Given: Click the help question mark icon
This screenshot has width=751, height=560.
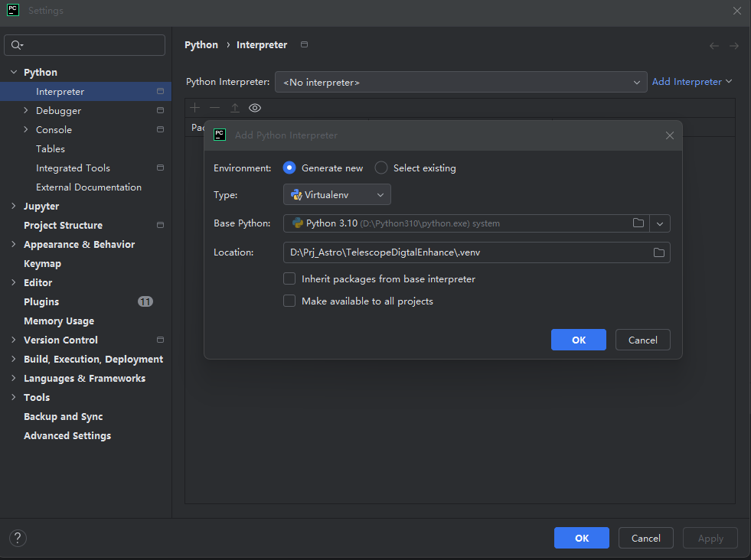Looking at the screenshot, I should click(18, 538).
